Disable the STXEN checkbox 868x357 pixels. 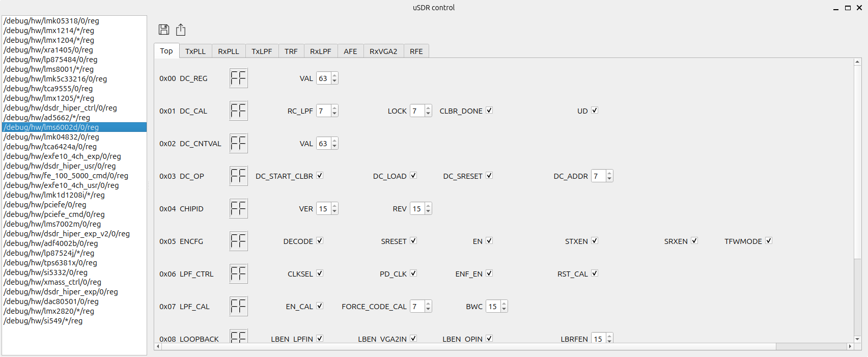pos(595,241)
